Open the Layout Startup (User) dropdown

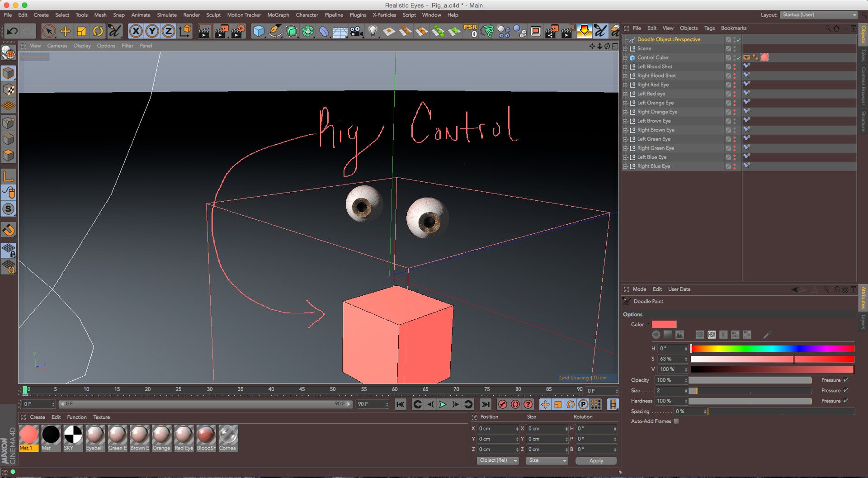[819, 15]
